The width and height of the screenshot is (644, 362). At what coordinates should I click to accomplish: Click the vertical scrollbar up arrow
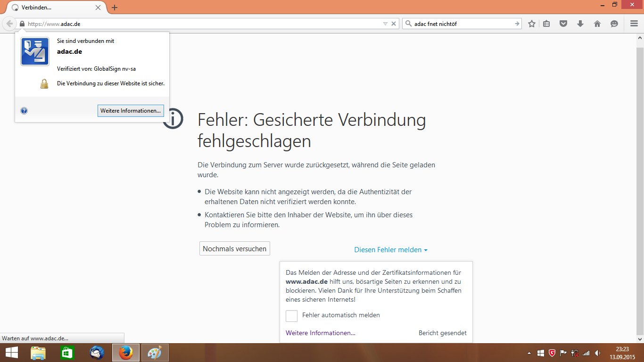640,38
